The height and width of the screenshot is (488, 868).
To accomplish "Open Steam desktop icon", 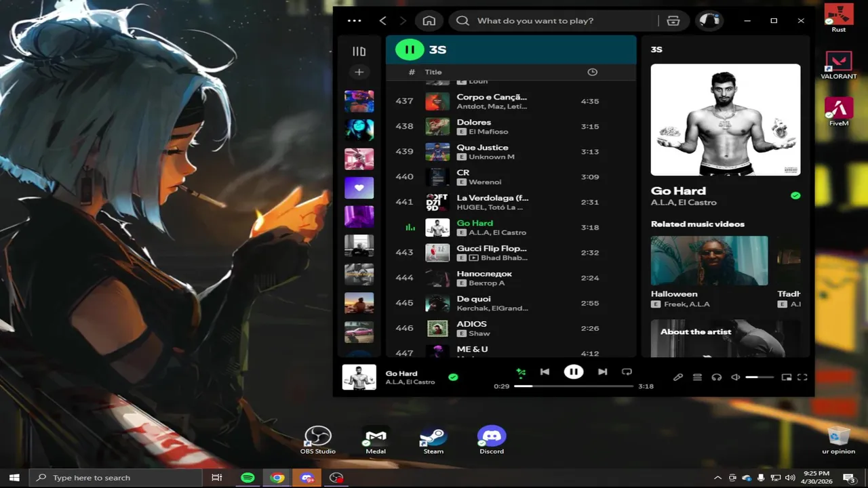I will click(x=433, y=440).
